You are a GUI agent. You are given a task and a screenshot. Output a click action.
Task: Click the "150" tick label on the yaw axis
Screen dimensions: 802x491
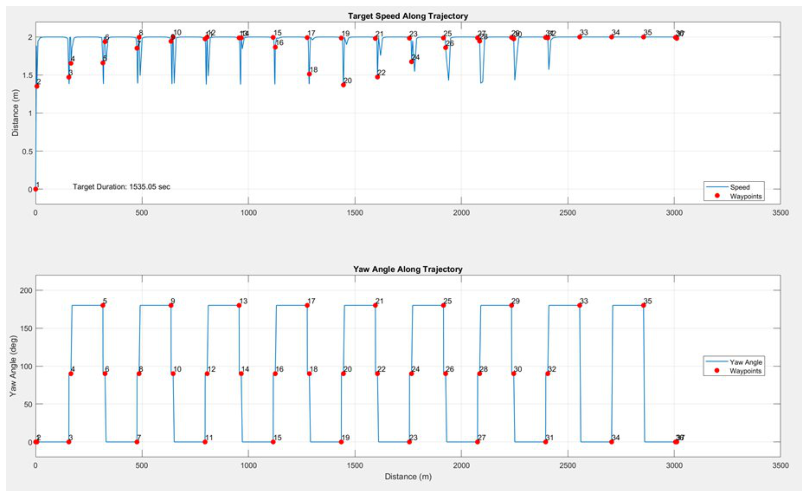click(27, 328)
